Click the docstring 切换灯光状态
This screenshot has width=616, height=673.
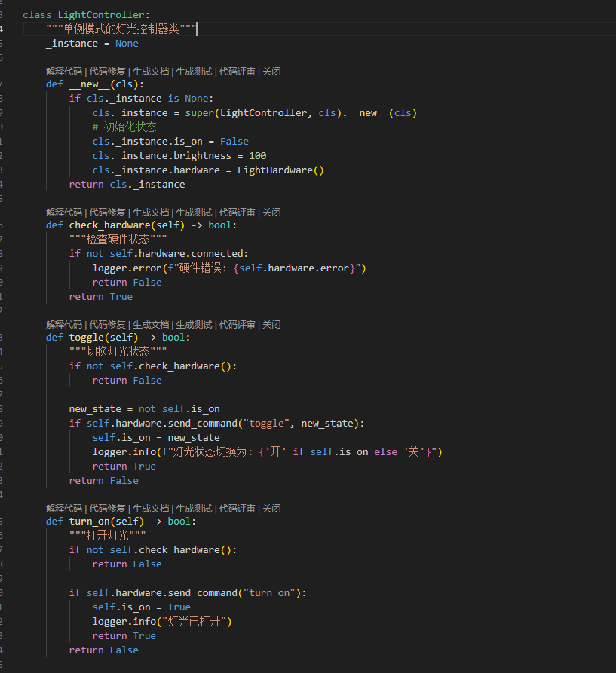click(x=118, y=351)
